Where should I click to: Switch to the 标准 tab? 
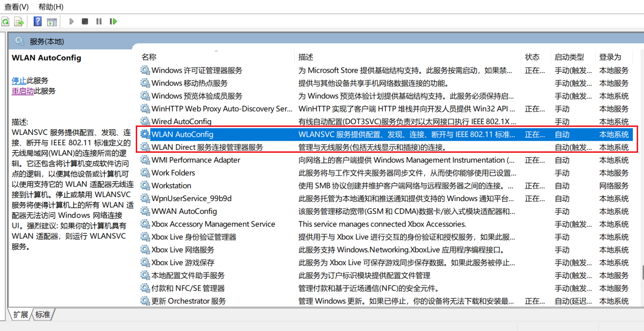click(42, 314)
